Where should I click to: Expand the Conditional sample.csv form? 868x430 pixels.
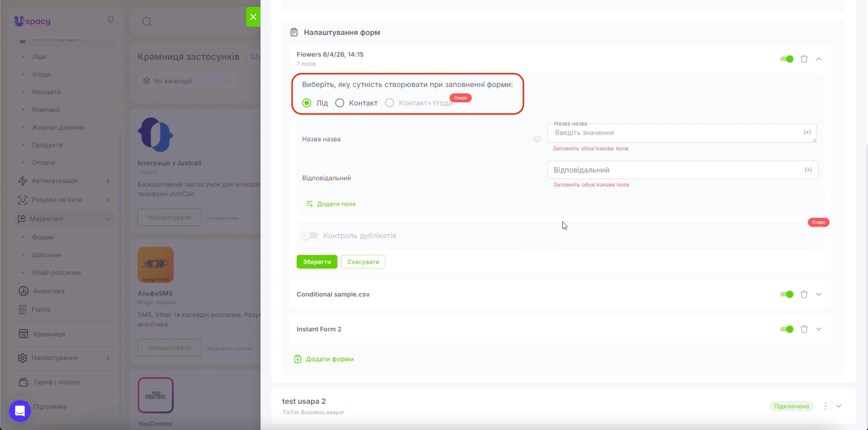819,294
